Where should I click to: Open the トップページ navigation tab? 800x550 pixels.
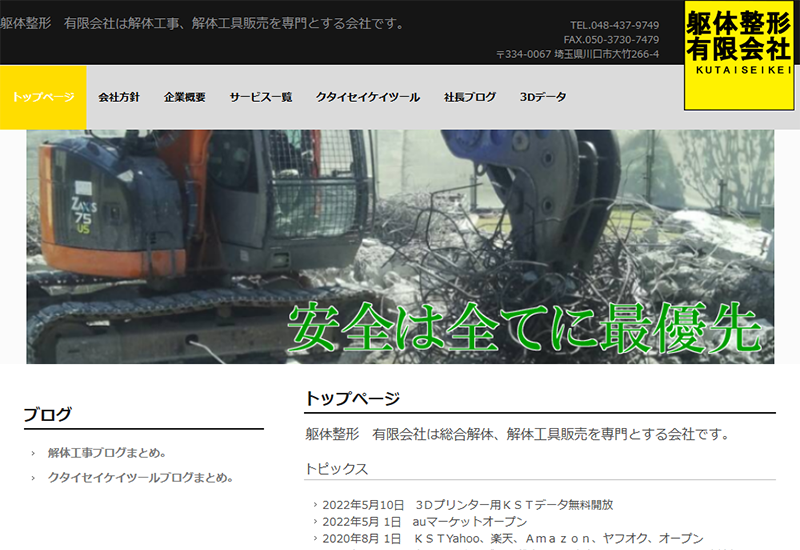click(43, 97)
